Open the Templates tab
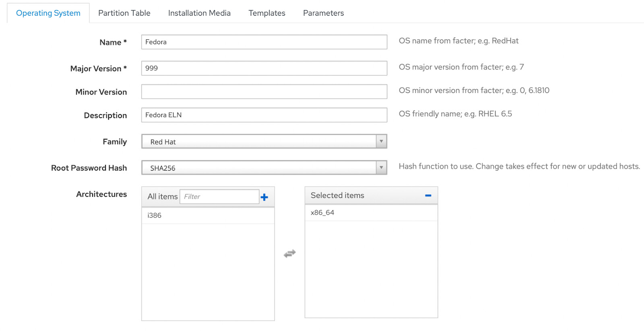 point(267,13)
